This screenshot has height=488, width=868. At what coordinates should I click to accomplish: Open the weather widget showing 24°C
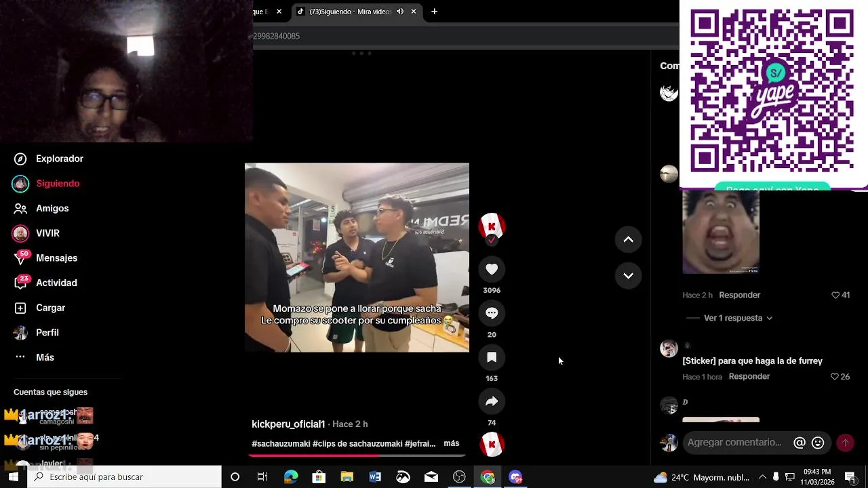click(x=701, y=477)
